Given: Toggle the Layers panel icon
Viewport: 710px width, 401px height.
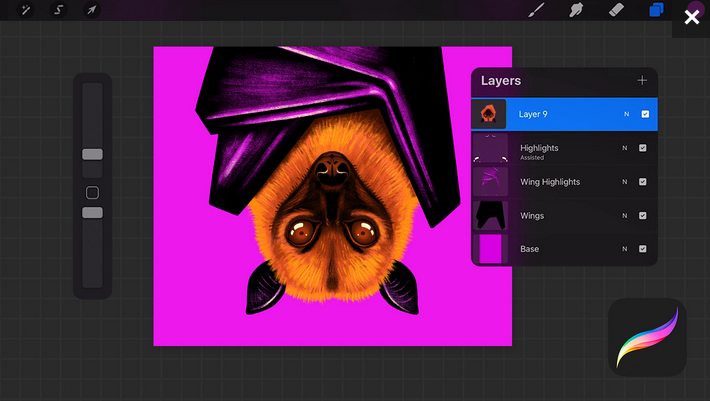Looking at the screenshot, I should click(x=656, y=10).
